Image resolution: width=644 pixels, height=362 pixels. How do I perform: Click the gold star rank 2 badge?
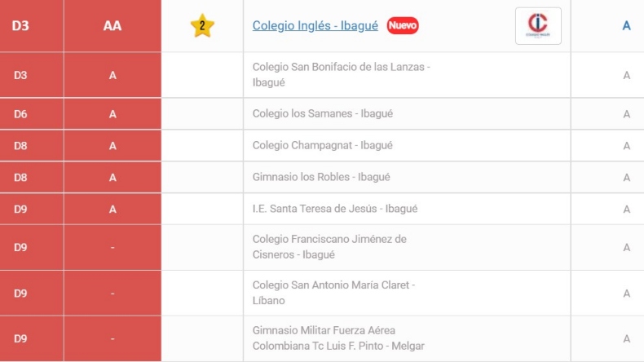click(202, 25)
